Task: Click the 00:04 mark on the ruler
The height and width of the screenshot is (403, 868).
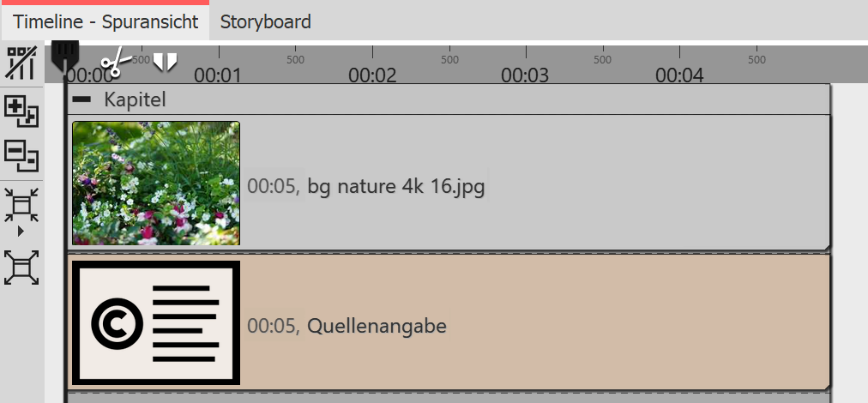Action: (x=679, y=75)
